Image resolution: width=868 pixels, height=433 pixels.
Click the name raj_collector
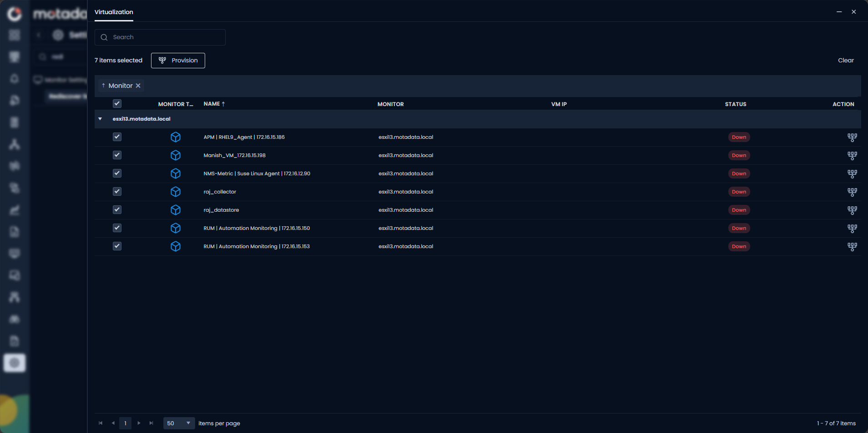220,192
